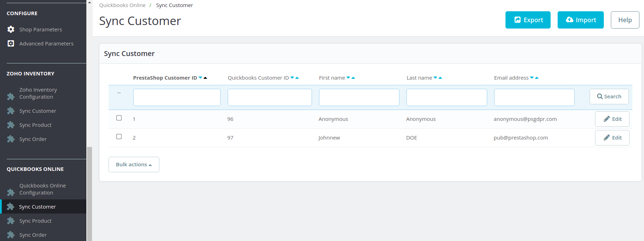Click the Last name column header

pos(419,78)
